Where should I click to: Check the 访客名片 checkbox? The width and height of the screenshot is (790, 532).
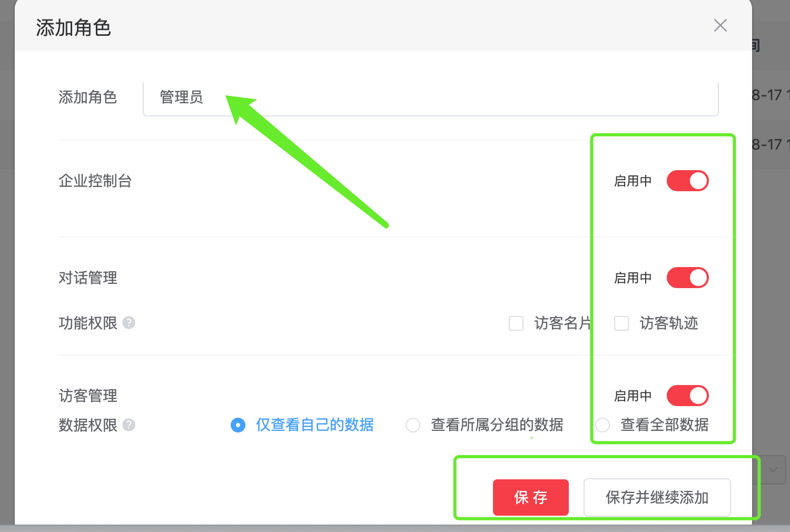516,323
